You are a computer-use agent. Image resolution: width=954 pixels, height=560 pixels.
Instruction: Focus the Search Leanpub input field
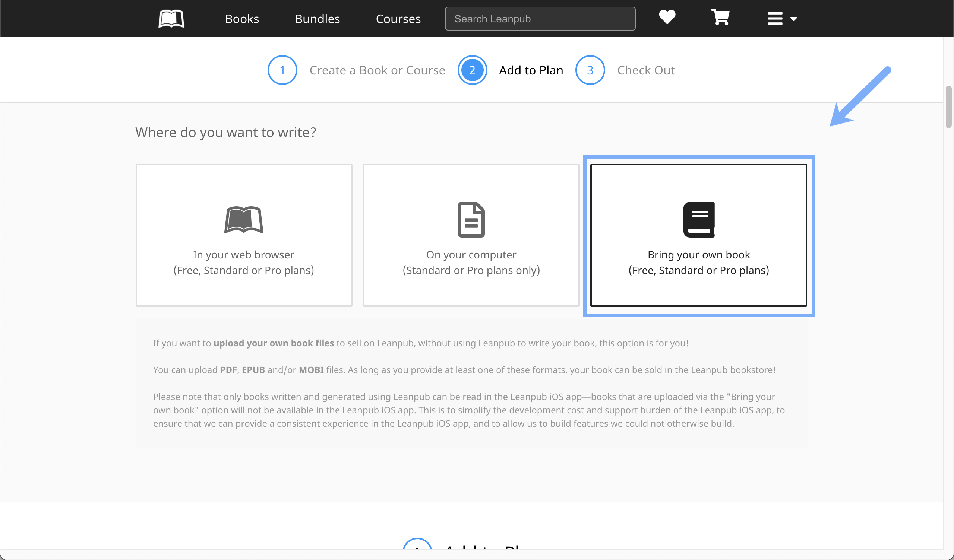click(540, 19)
